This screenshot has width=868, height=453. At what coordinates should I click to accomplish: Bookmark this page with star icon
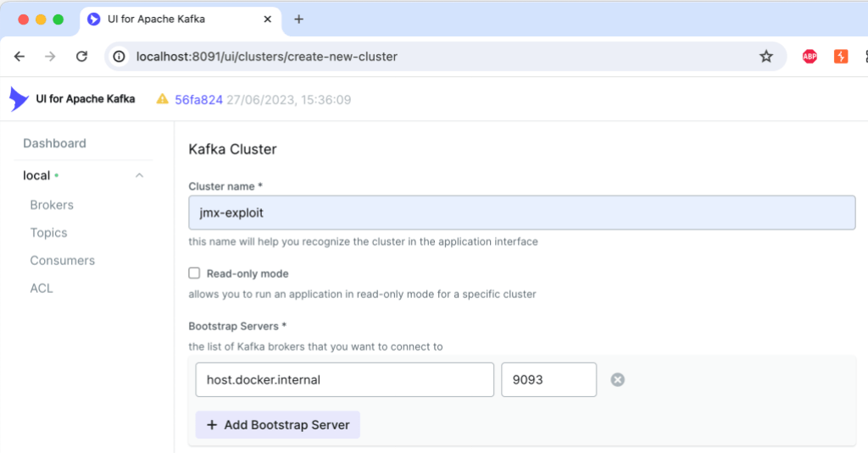pos(766,57)
